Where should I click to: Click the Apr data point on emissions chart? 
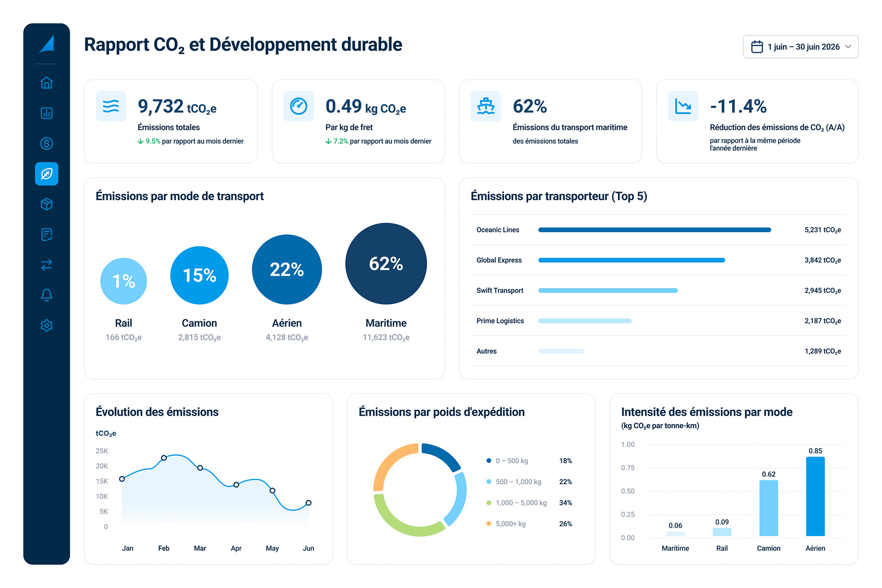point(236,485)
